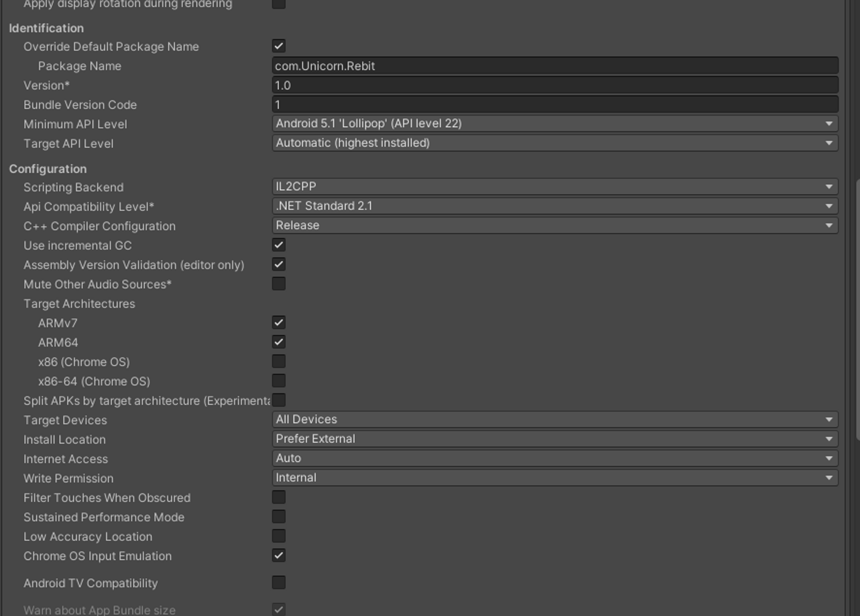The image size is (860, 616).
Task: Enable Mute Other Audio Sources
Action: click(x=279, y=284)
